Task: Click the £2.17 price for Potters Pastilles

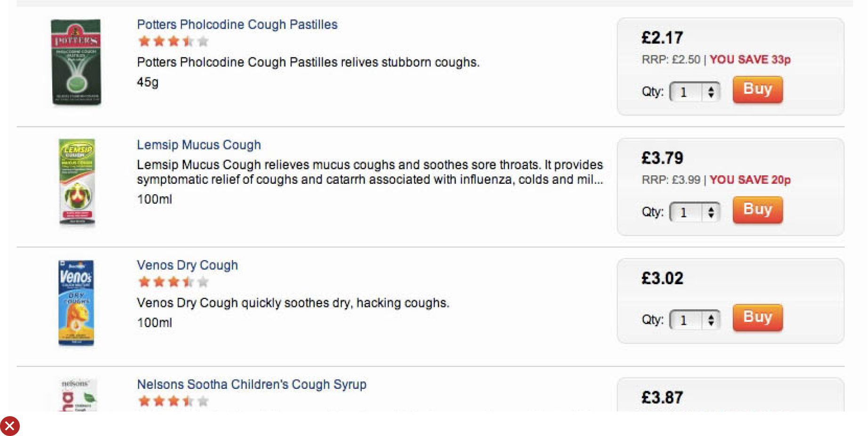Action: (x=662, y=38)
